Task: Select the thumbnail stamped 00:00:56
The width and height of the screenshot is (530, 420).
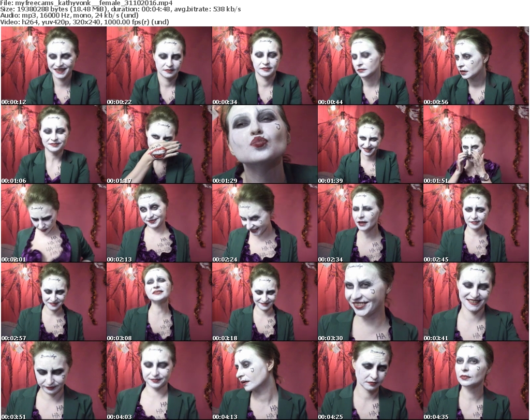Action: pos(476,66)
